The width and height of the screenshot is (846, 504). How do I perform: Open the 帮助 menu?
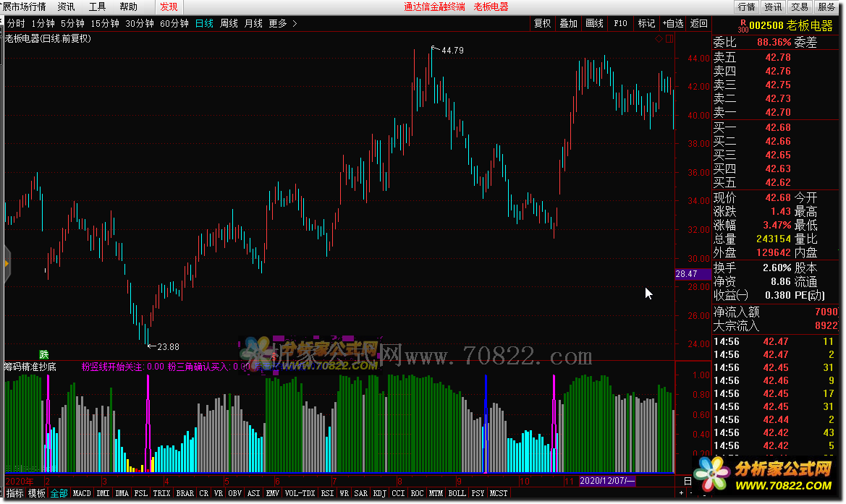click(x=128, y=7)
